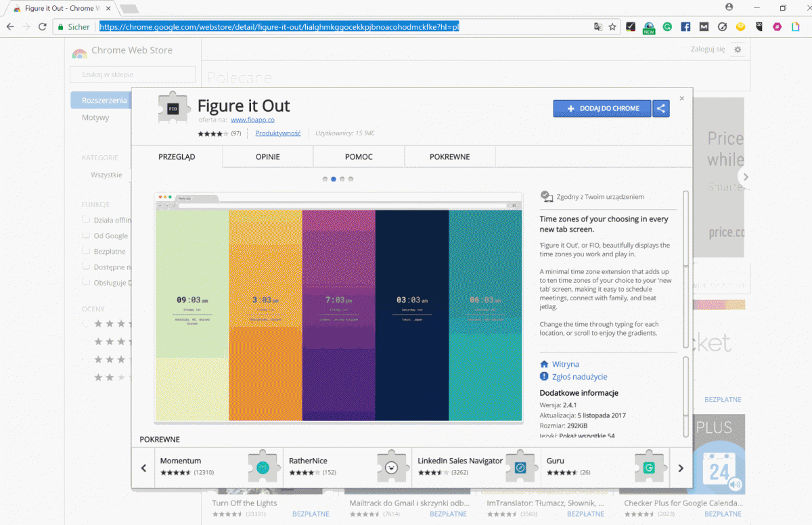Bookmark this page with the star icon
Image resolution: width=812 pixels, height=525 pixels.
pyautogui.click(x=612, y=27)
